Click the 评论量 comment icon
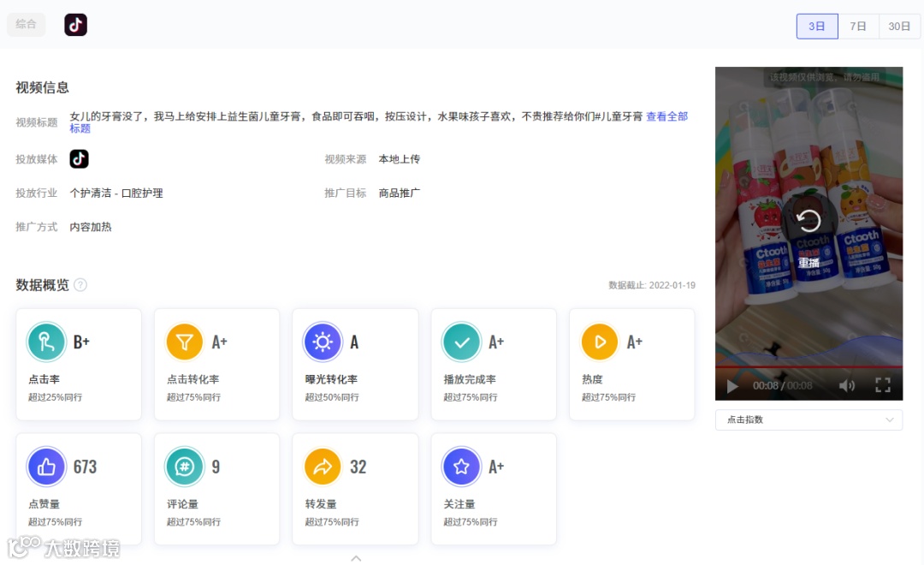The width and height of the screenshot is (924, 565). [x=185, y=467]
